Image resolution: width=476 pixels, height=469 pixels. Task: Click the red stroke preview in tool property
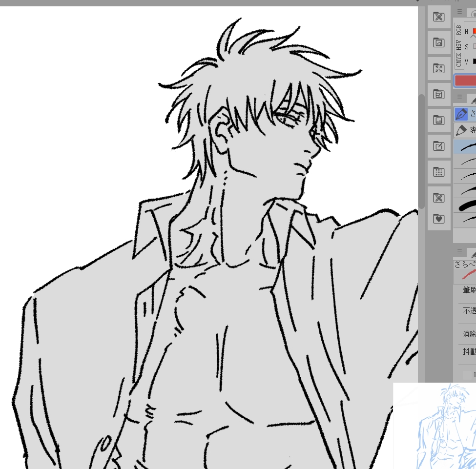point(469,274)
